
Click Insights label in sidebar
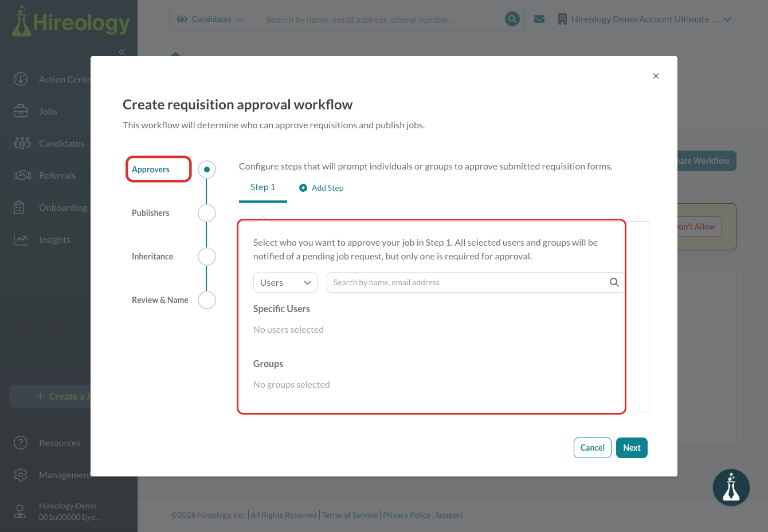coord(54,239)
